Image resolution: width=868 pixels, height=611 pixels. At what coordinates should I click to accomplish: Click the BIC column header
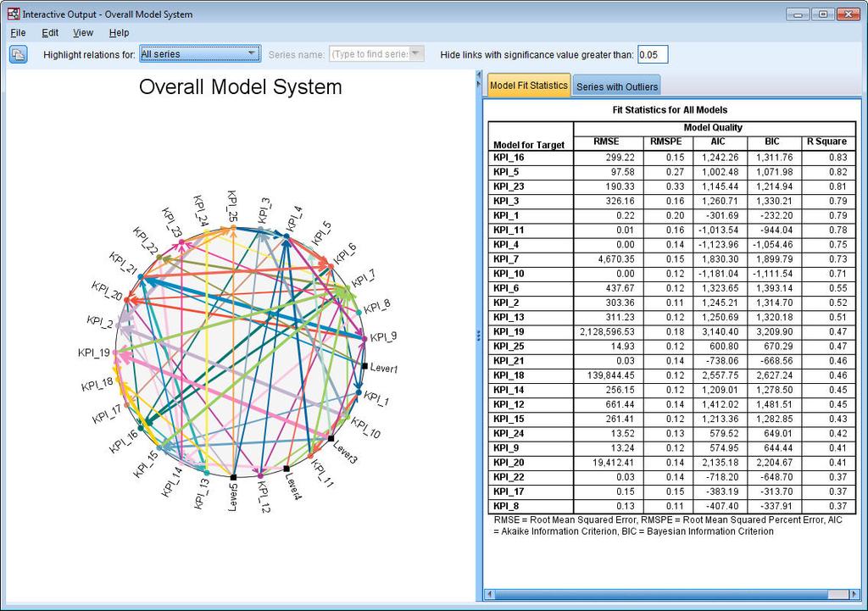772,142
